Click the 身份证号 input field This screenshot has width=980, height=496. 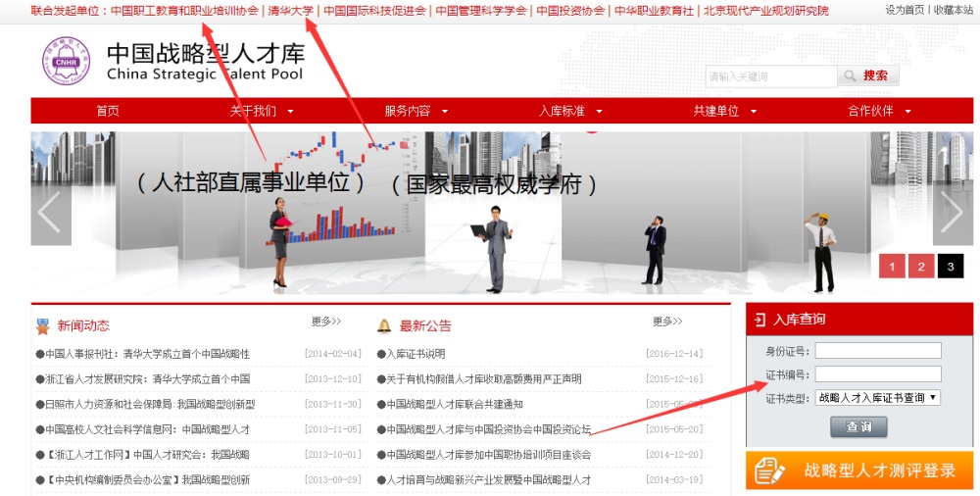point(878,351)
